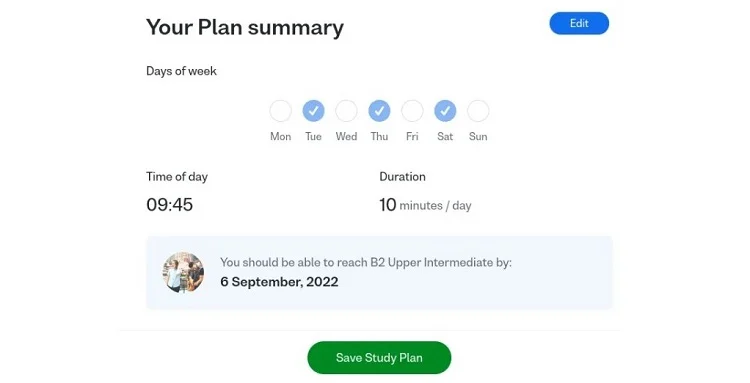
Task: Click the Mon label text
Action: coord(280,136)
